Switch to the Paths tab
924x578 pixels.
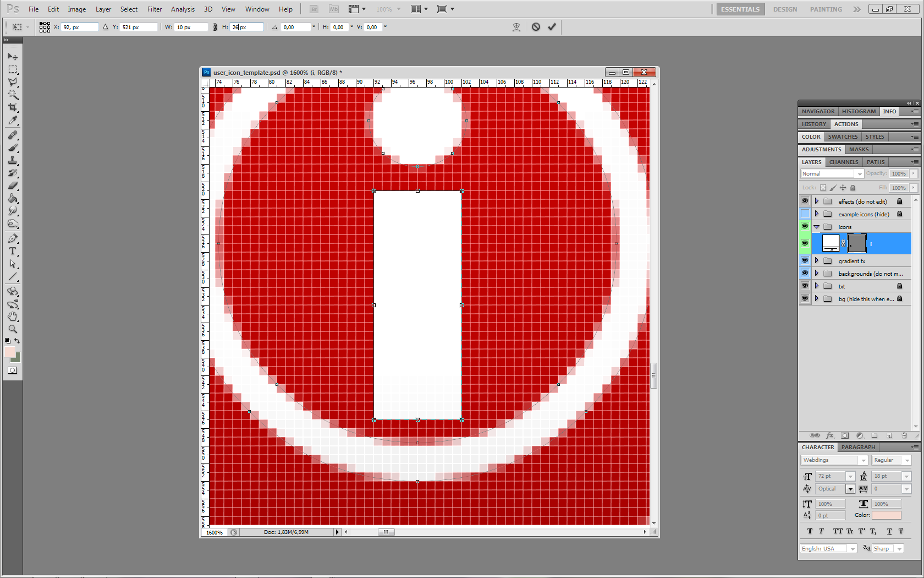click(876, 162)
